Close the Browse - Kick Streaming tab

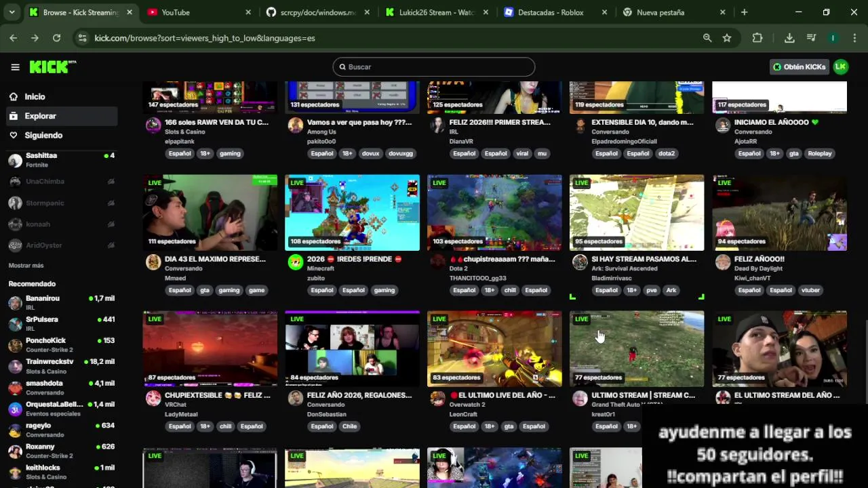130,12
